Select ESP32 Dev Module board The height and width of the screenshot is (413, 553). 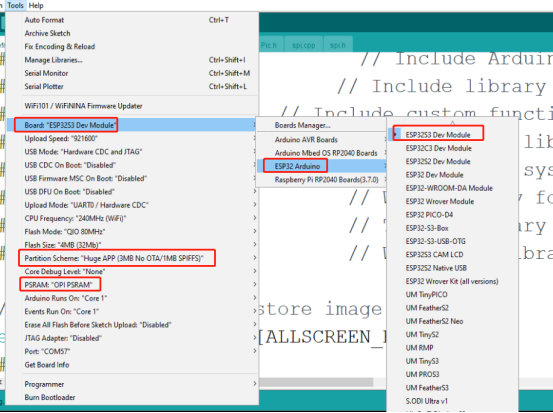click(453, 175)
